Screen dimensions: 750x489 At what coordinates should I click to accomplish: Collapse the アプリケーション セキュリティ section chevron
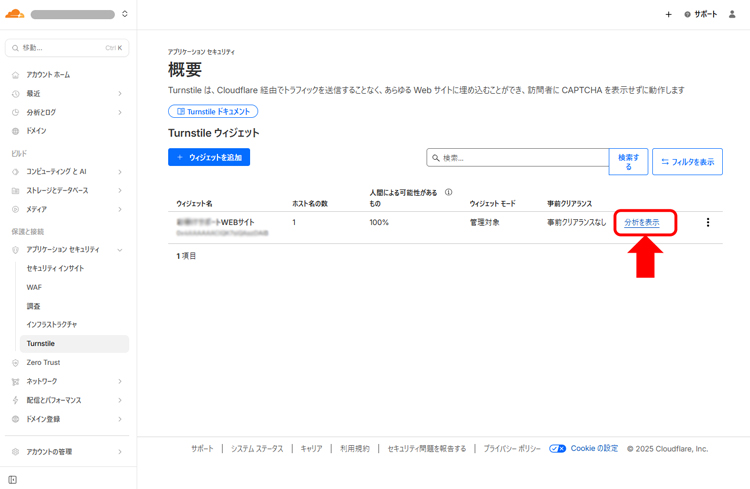[120, 249]
